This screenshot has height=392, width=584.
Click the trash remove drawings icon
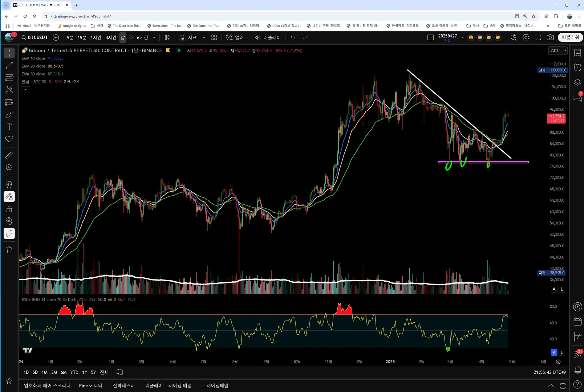pyautogui.click(x=9, y=250)
